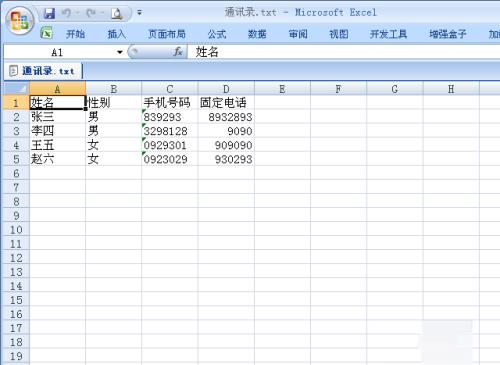Select row 15 header

(x=16, y=300)
